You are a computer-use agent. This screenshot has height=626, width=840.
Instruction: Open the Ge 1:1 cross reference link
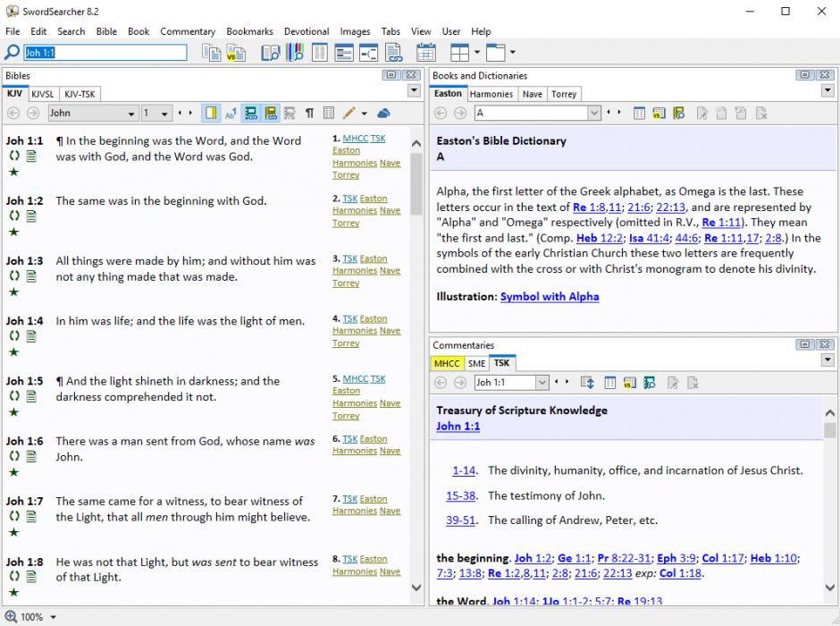[575, 558]
